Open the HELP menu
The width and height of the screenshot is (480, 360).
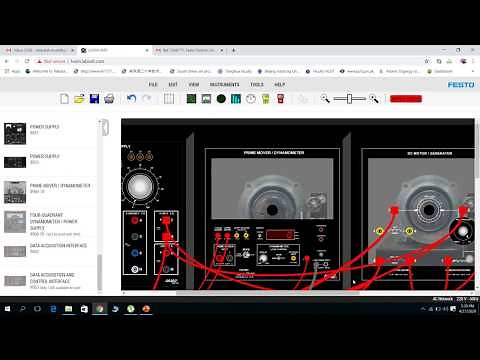280,85
